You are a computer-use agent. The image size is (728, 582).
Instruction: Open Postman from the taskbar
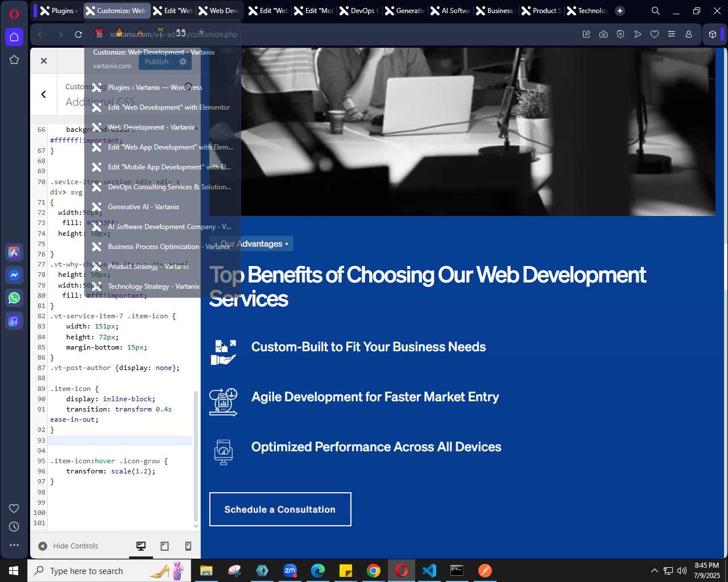[485, 571]
